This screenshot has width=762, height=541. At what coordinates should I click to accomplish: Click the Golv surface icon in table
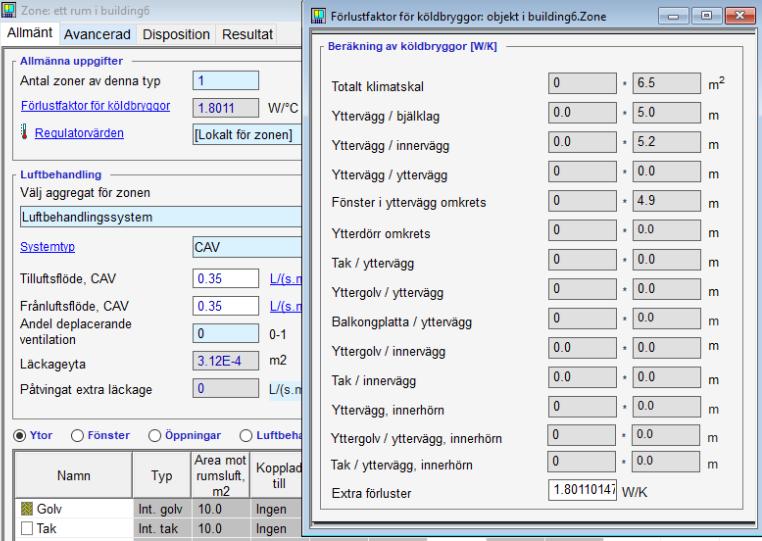(27, 509)
